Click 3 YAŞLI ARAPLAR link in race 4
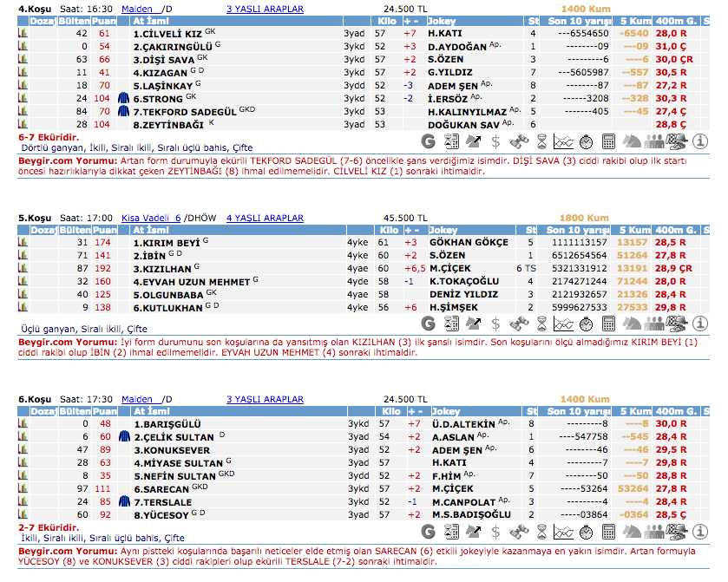The width and height of the screenshot is (728, 582). coord(265,9)
